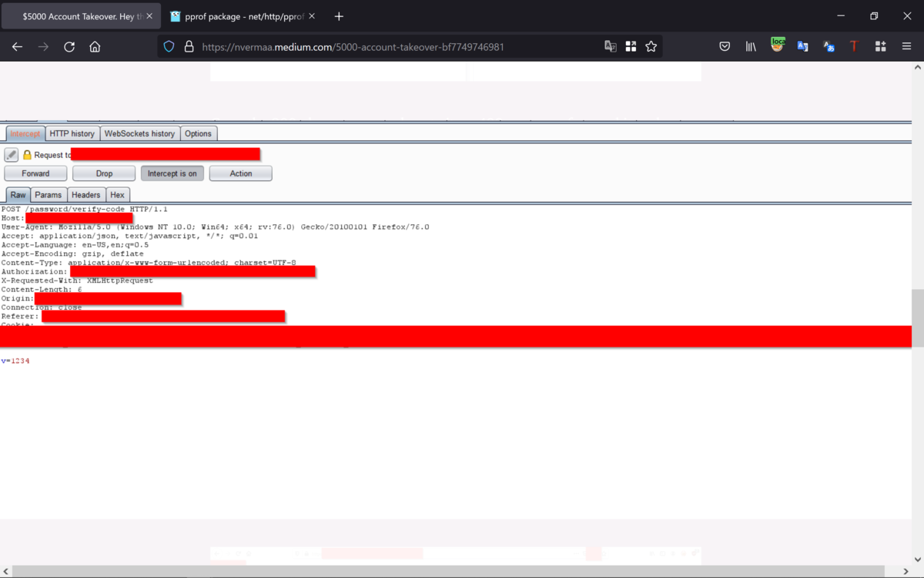
Task: Click the pencil edit icon beside Request
Action: [x=12, y=155]
